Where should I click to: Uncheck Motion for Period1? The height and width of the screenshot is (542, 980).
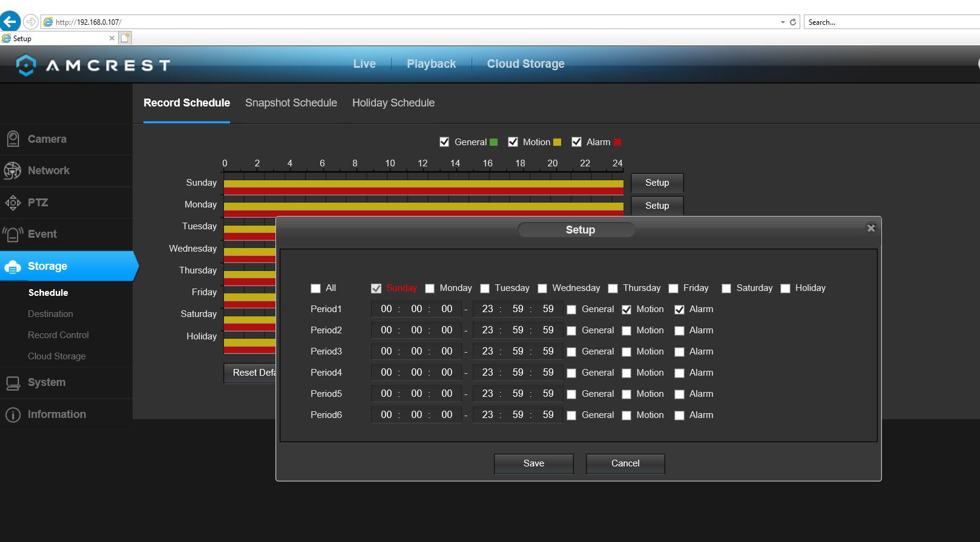(626, 310)
